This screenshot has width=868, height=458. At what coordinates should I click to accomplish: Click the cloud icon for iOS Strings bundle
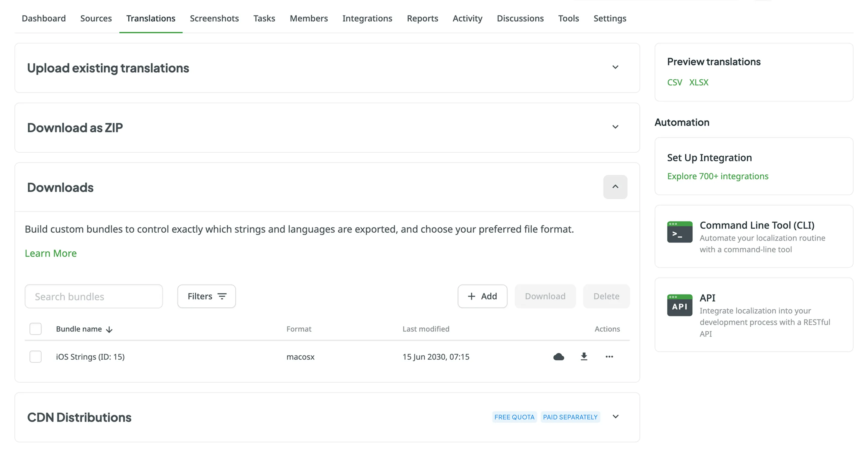(x=558, y=357)
